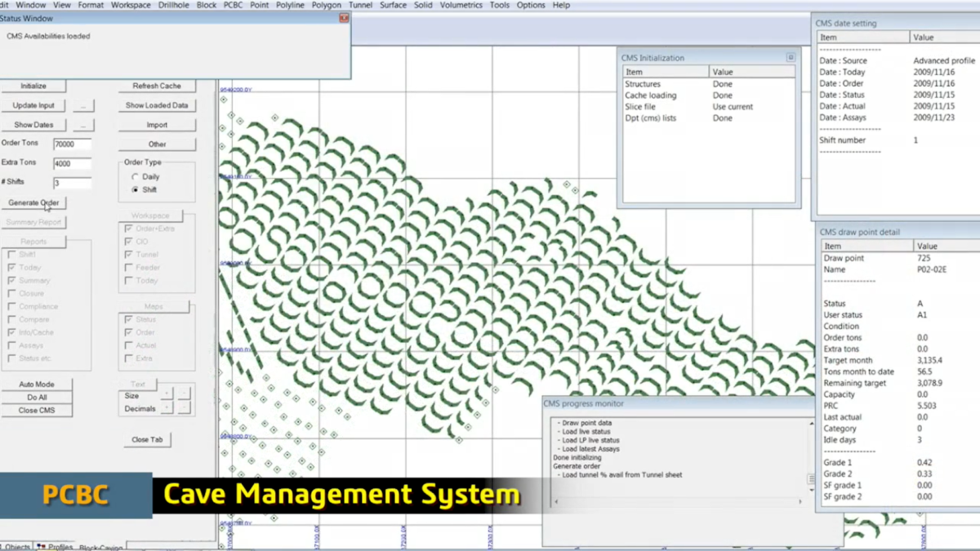Open the Workspace menu in menu bar
Screen dimensions: 980x551
click(x=131, y=5)
